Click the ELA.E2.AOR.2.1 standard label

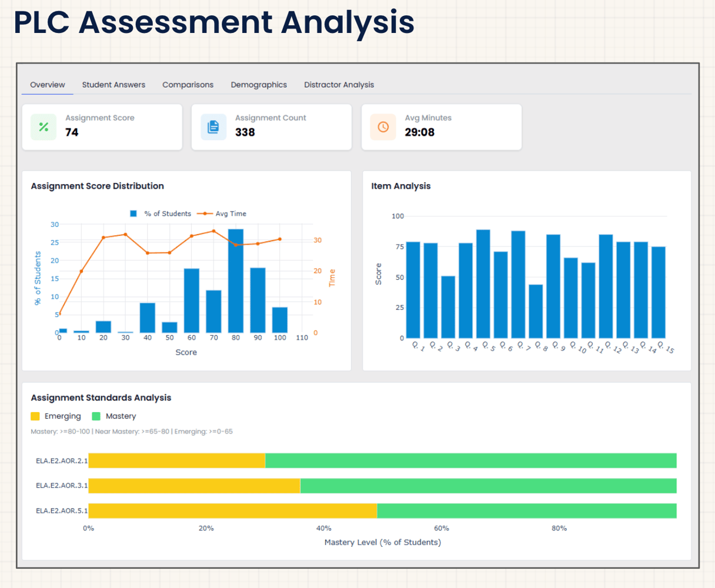coord(61,461)
